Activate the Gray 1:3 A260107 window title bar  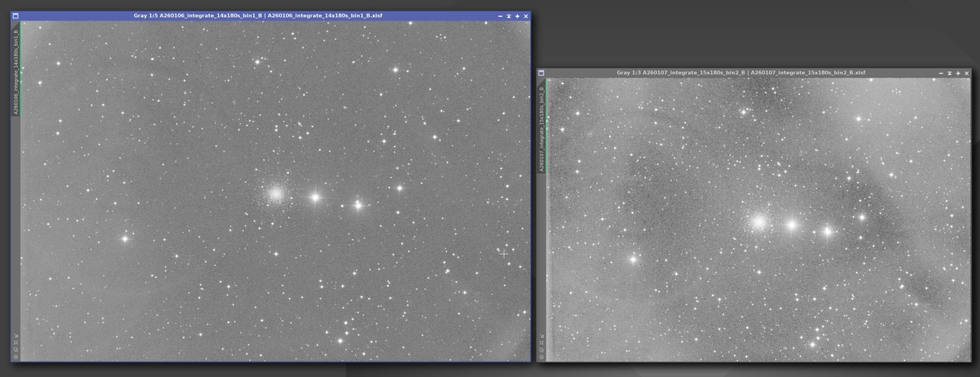[740, 73]
